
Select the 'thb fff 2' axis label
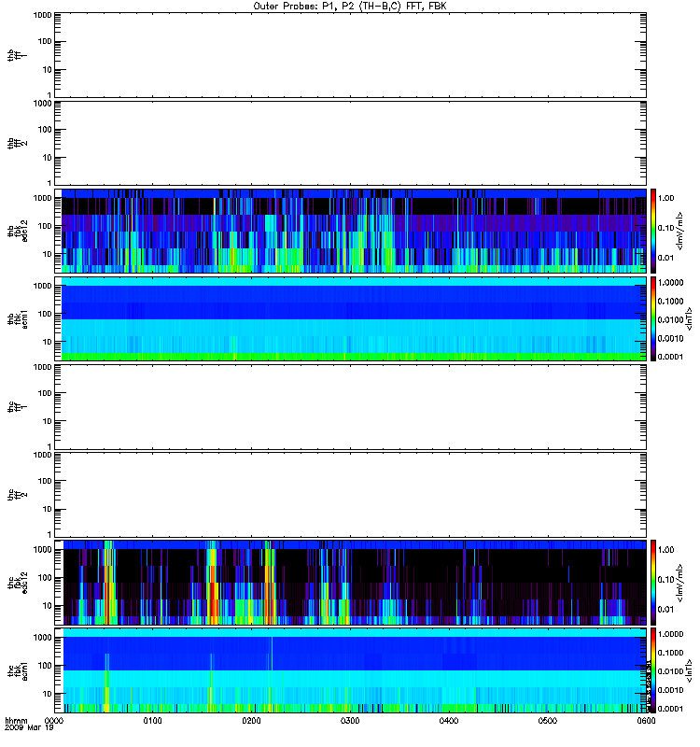pyautogui.click(x=17, y=143)
